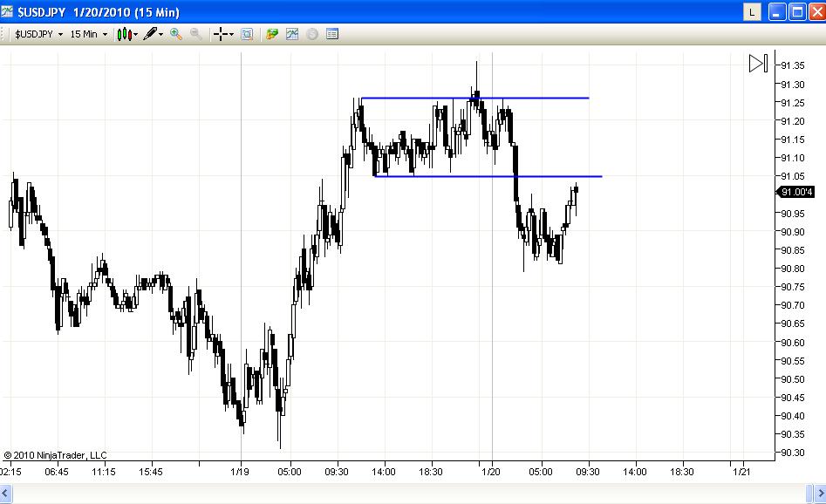Open the 15 Min interval dropdown

coord(88,34)
